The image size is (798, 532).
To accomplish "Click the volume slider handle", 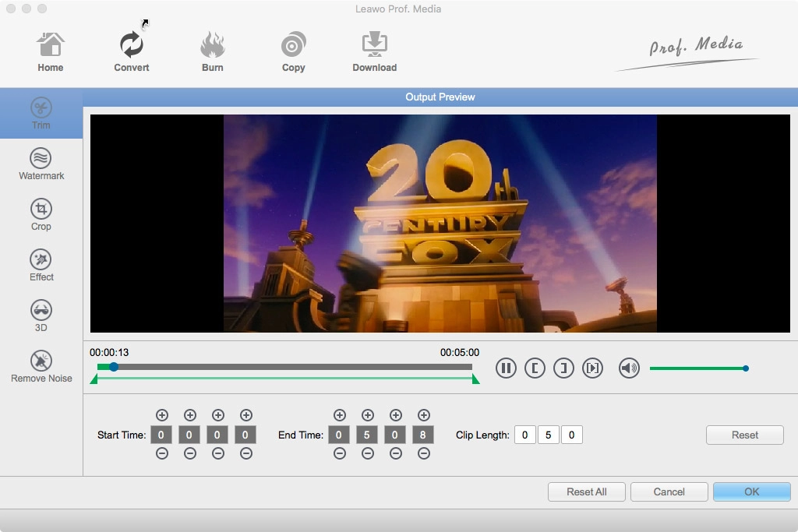I will click(x=746, y=368).
